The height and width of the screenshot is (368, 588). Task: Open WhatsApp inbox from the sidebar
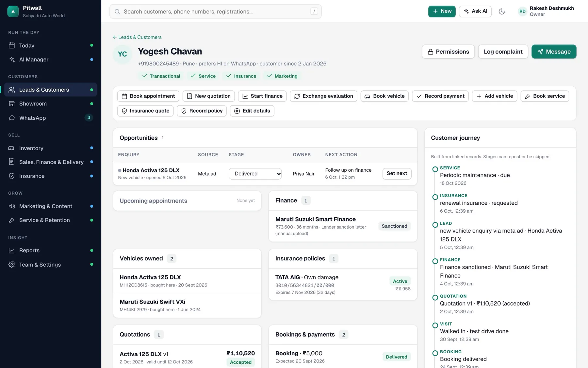tap(51, 118)
